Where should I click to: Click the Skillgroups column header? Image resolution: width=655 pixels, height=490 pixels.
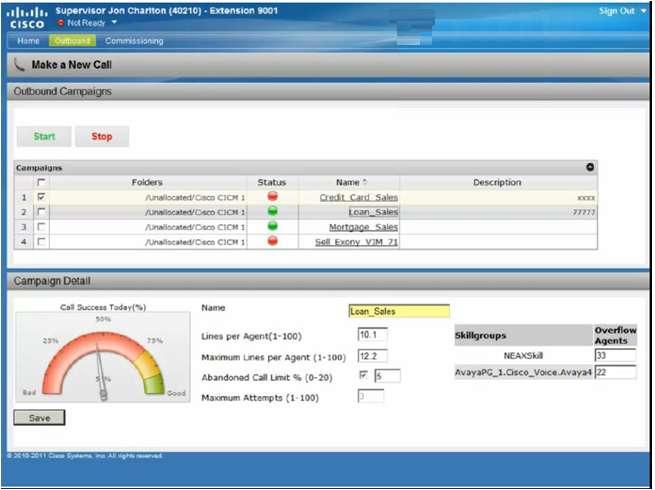523,335
